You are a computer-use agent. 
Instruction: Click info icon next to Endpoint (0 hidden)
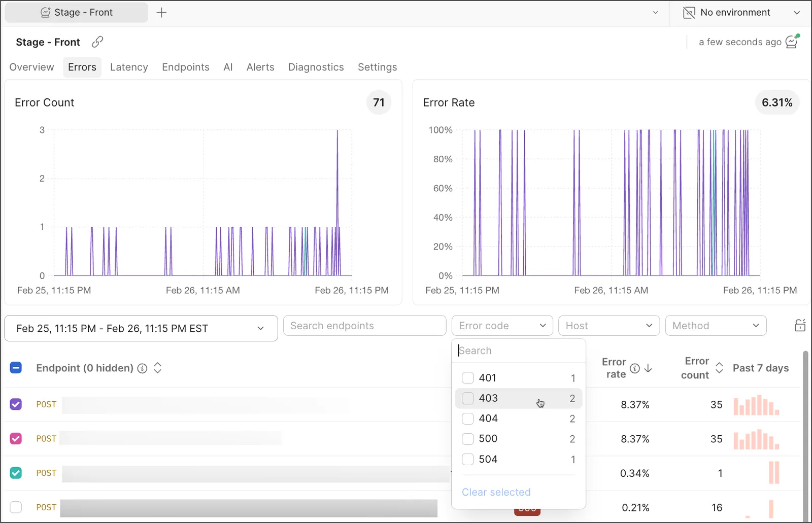[x=143, y=368]
